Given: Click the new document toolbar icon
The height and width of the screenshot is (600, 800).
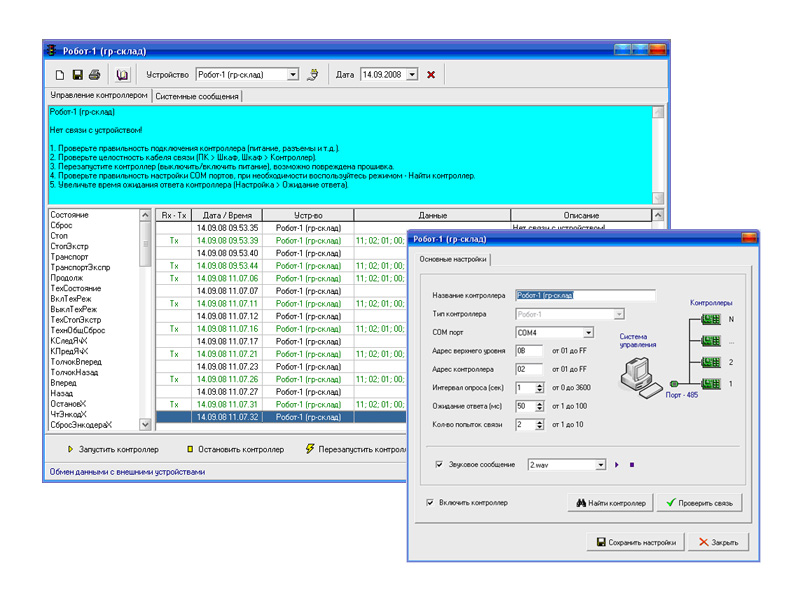Looking at the screenshot, I should 60,75.
